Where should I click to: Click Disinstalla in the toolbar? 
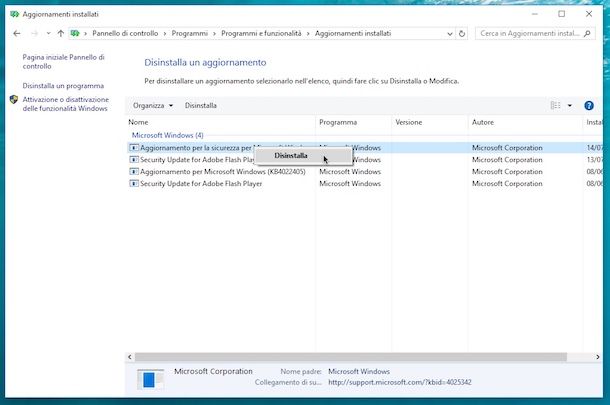click(201, 105)
